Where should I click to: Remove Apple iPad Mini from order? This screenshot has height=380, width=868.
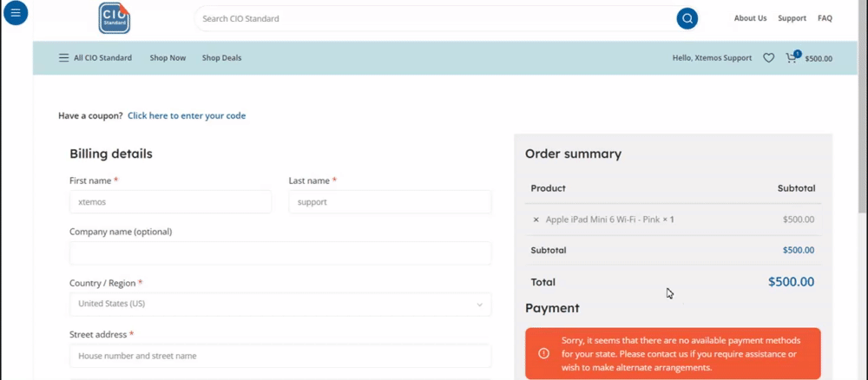536,219
